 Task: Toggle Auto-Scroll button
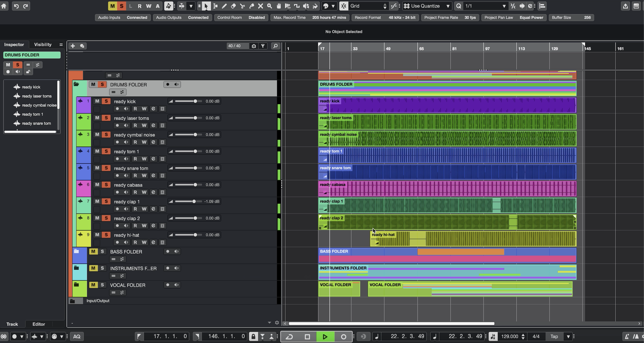pyautogui.click(x=182, y=6)
